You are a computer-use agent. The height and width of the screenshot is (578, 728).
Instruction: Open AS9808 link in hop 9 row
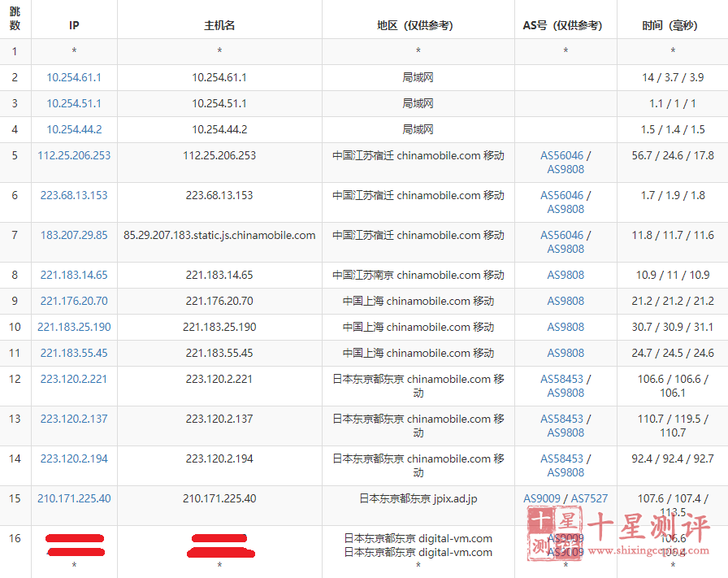pyautogui.click(x=565, y=302)
